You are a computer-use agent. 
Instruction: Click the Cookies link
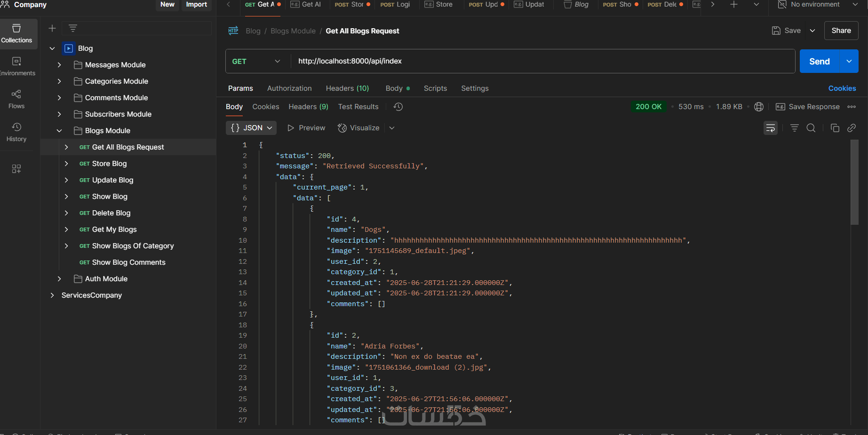click(842, 88)
